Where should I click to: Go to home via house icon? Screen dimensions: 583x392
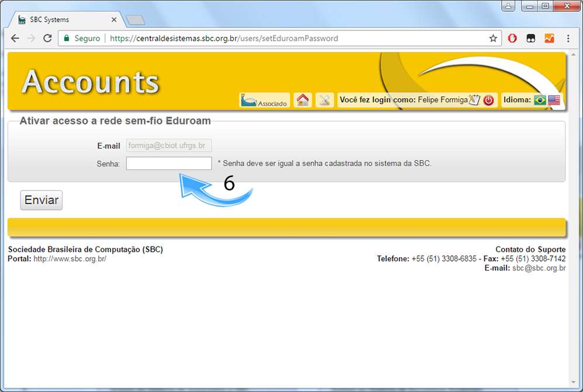[303, 100]
